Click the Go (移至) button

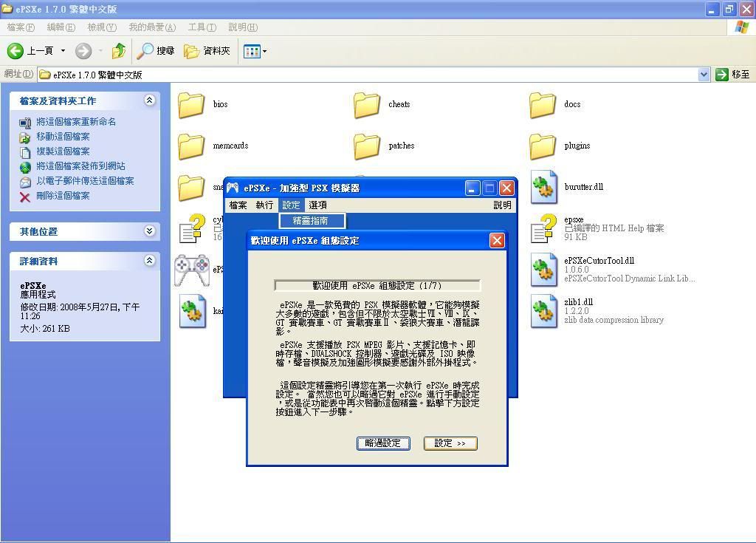[x=732, y=75]
